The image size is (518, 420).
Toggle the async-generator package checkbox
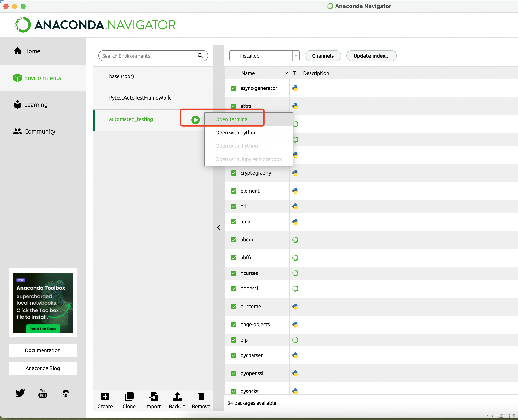(234, 88)
